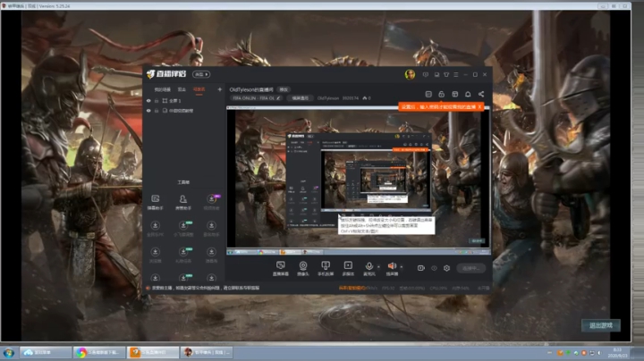The height and width of the screenshot is (361, 644).
Task: Click the pill button beside category
Action: coord(301,98)
